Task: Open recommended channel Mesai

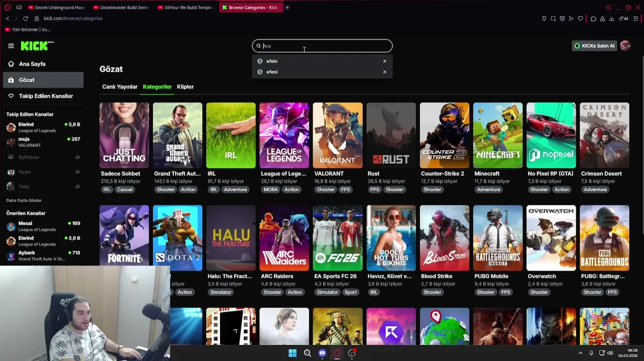Action: 43,226
